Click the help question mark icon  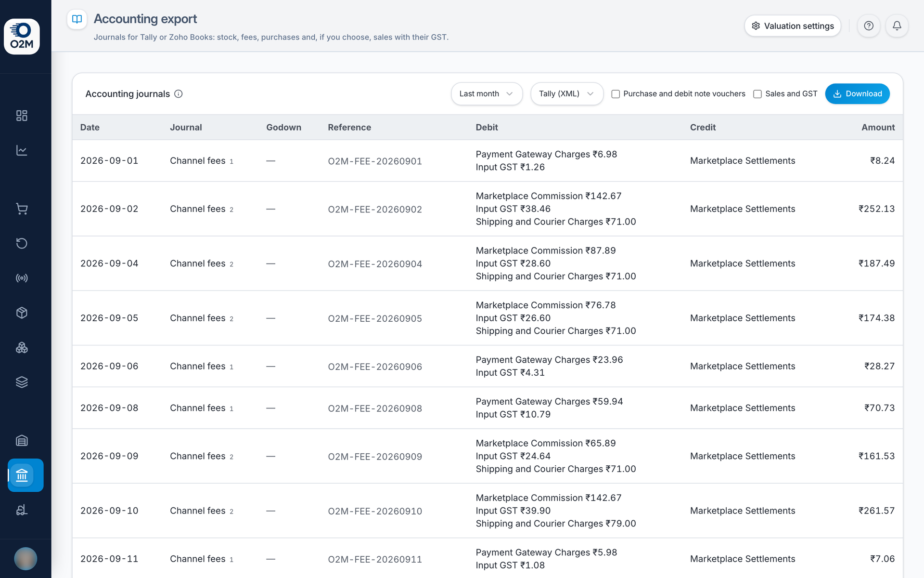pyautogui.click(x=869, y=26)
